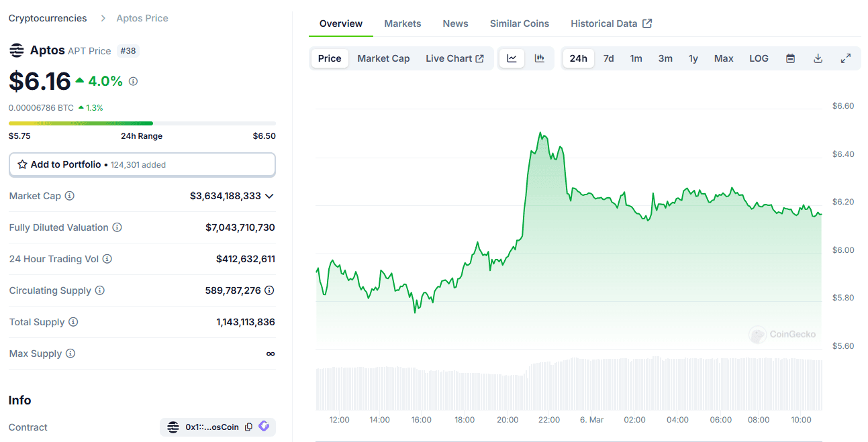
Task: Click external link icon on Live Chart
Action: tap(480, 58)
